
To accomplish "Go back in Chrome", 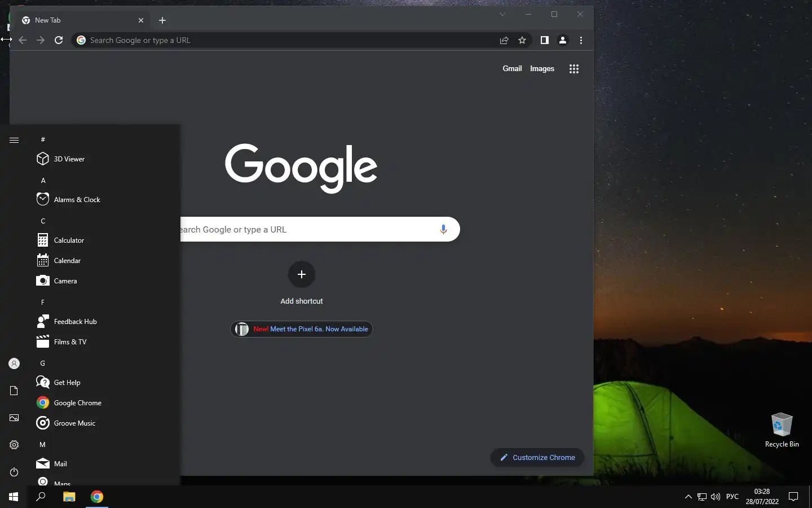I will [23, 40].
